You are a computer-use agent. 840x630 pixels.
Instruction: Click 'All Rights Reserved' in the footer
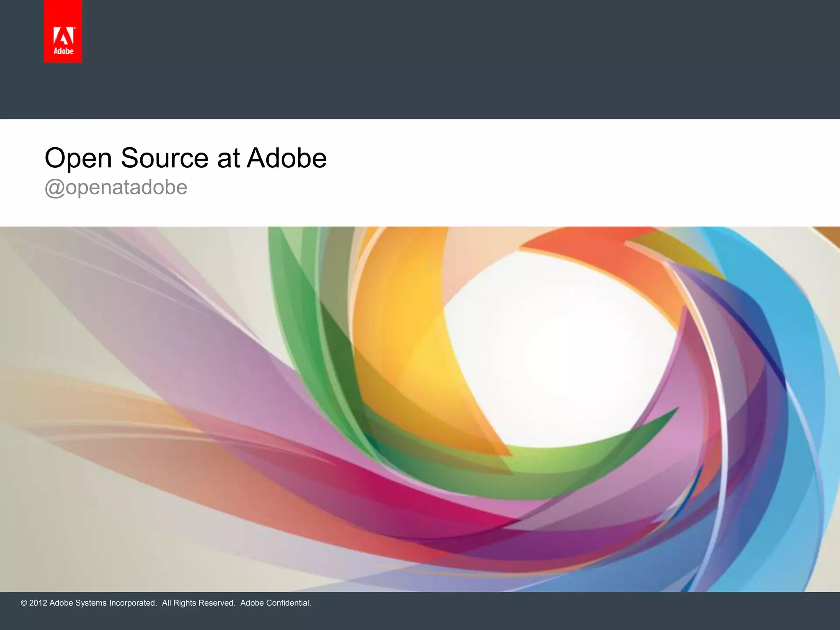[198, 603]
